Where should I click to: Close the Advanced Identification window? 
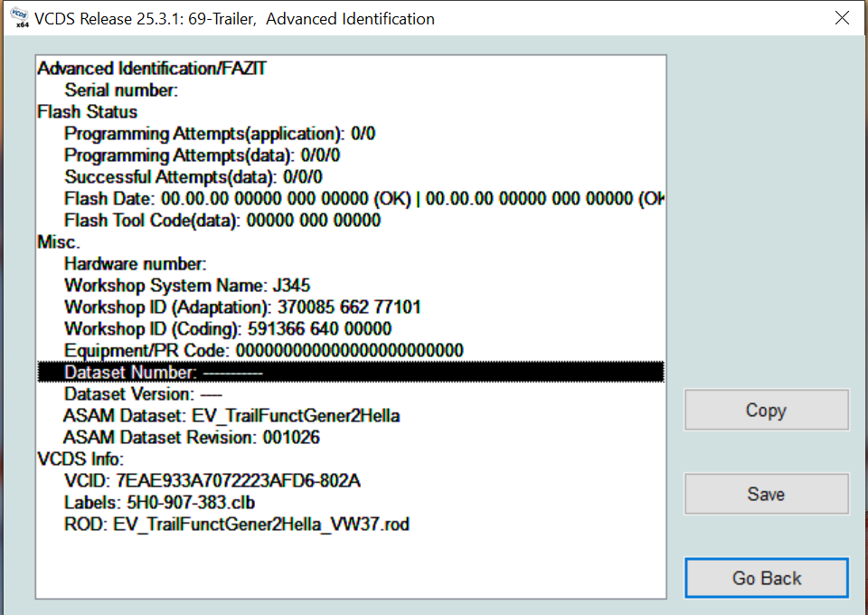tap(842, 18)
